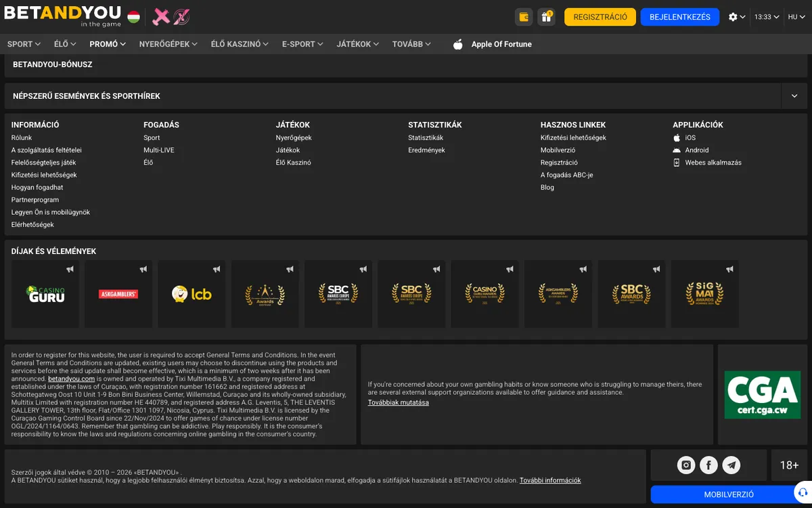Screen dimensions: 812x508
Task: Open the Facebook social link
Action: pos(708,465)
